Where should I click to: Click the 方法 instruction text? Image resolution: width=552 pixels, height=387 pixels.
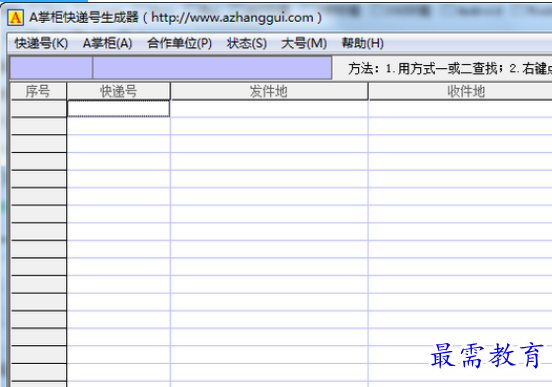click(x=450, y=68)
